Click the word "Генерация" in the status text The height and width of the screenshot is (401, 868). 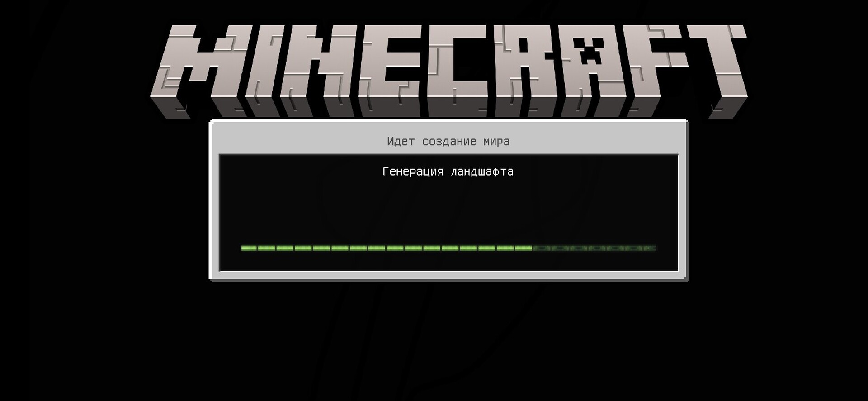click(413, 172)
